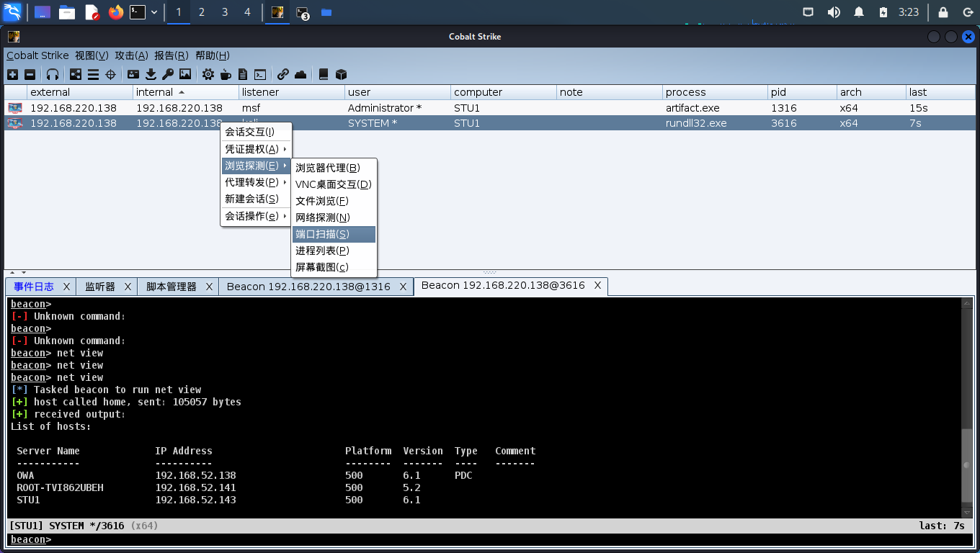Click the gear icon to generate executable
This screenshot has width=980, height=553.
point(208,74)
